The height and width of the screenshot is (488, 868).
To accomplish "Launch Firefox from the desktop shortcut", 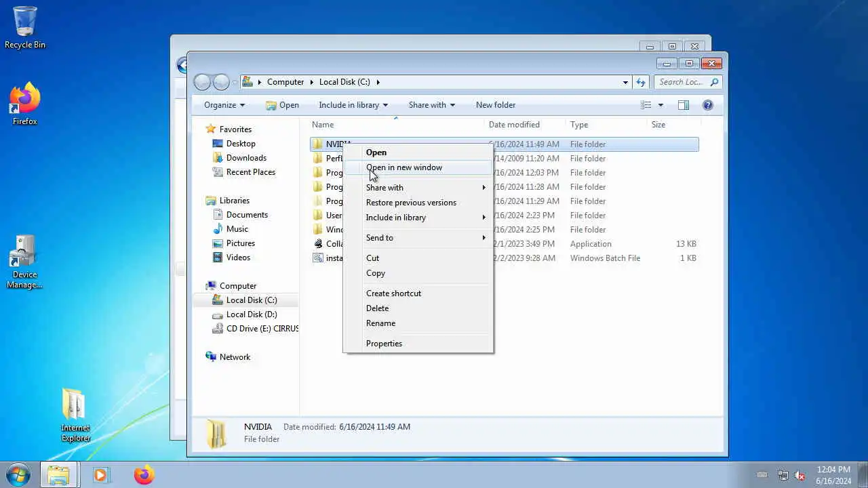I will tap(25, 104).
